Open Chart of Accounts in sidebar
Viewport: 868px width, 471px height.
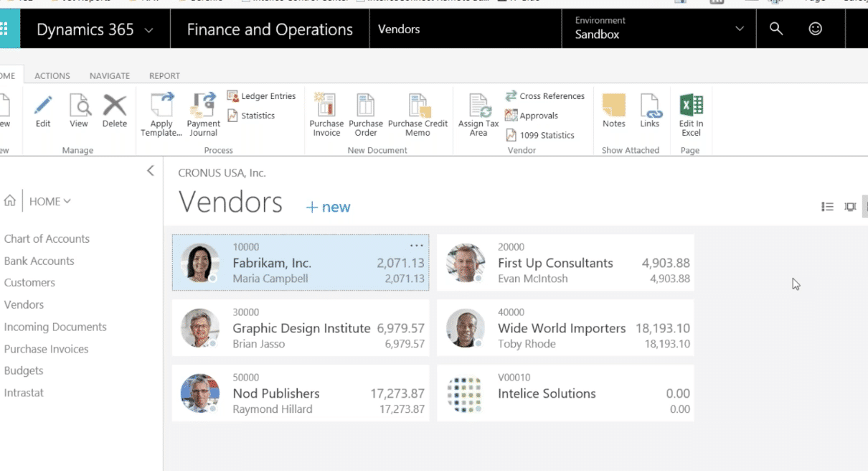(x=47, y=239)
